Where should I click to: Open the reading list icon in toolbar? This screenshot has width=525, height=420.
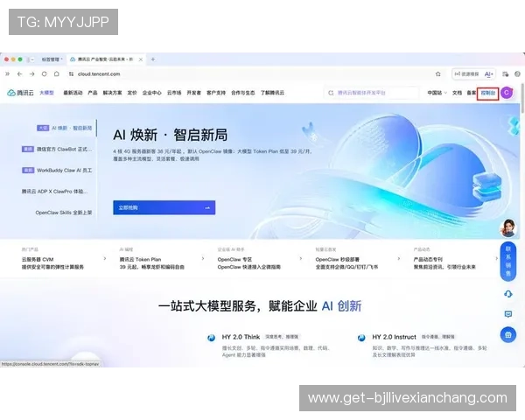[x=505, y=74]
